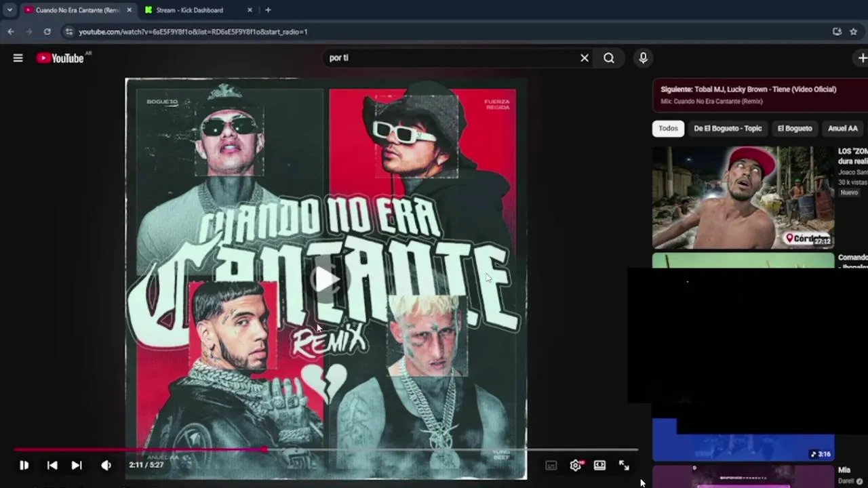Open the player settings gear
The height and width of the screenshot is (488, 868).
click(576, 466)
